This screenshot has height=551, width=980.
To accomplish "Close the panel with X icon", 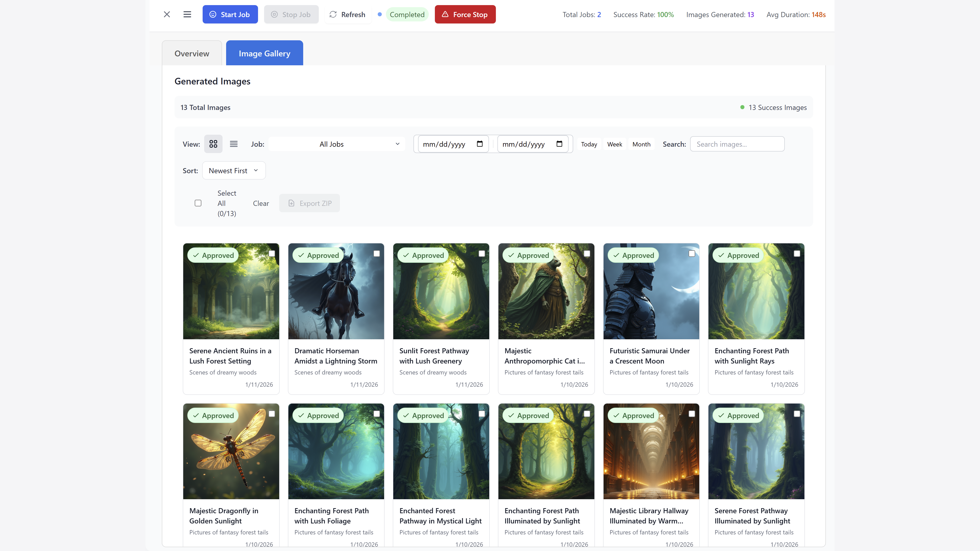I will pyautogui.click(x=167, y=15).
